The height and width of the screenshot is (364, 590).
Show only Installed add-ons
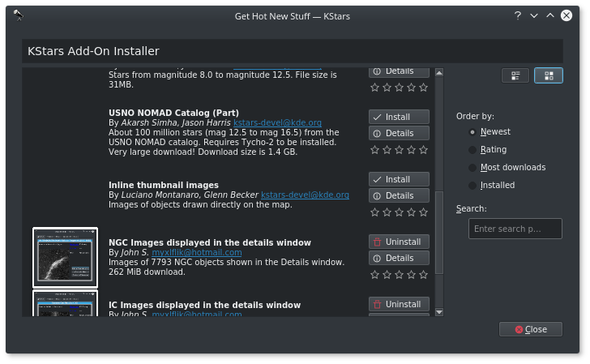tap(492, 185)
